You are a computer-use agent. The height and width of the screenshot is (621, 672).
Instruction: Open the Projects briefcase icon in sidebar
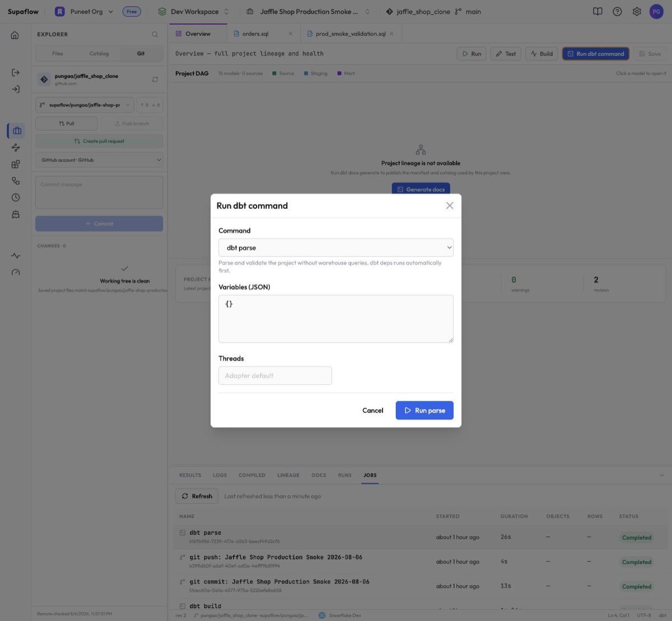(x=17, y=130)
